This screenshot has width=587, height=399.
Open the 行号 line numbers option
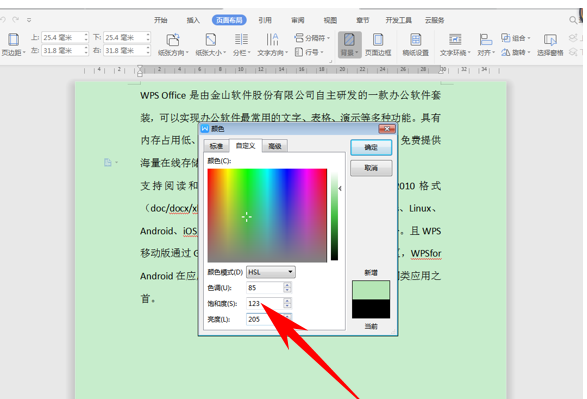(x=309, y=52)
